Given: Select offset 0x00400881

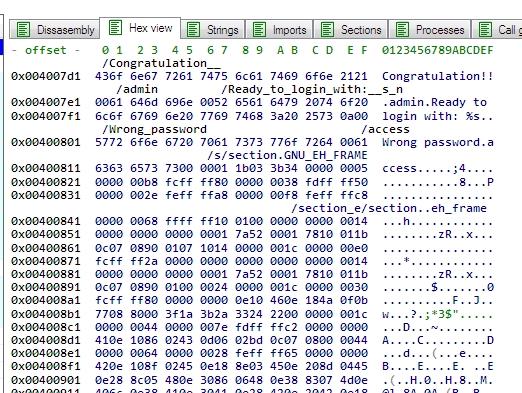Looking at the screenshot, I should pyautogui.click(x=46, y=274).
